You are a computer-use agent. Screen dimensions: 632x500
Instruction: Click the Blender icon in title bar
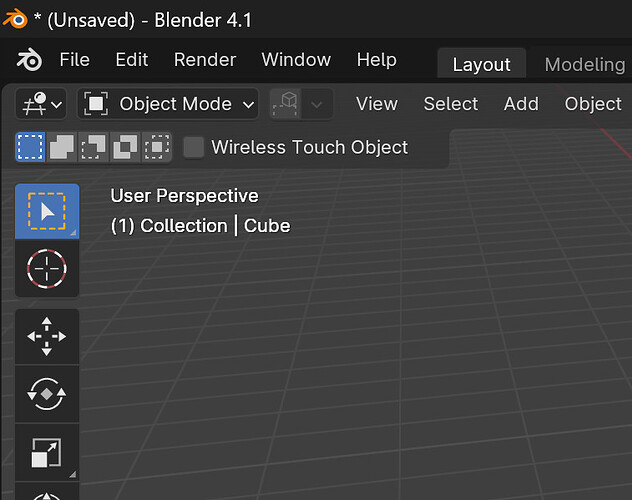click(x=15, y=19)
